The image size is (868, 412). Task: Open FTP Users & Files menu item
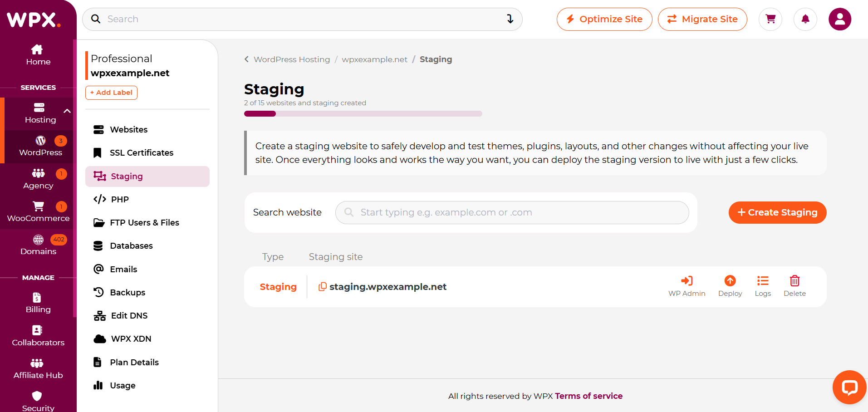147,223
